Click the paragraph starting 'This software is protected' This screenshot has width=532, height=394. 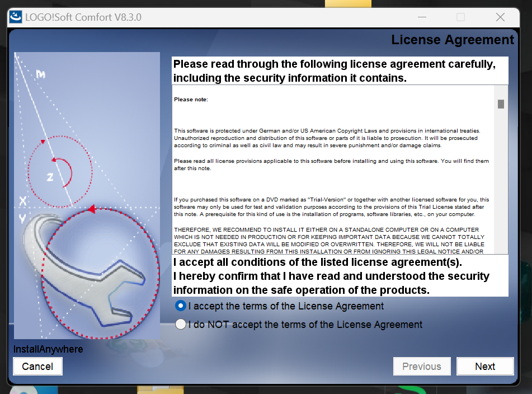[x=327, y=138]
